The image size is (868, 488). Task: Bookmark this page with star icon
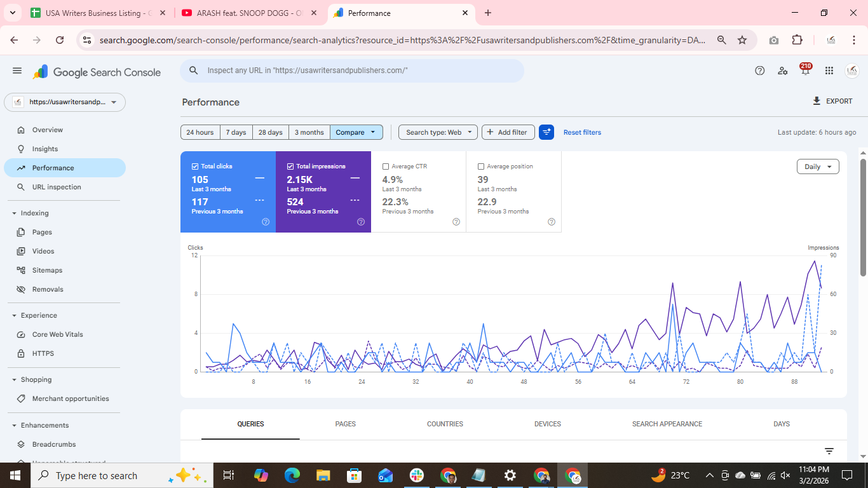coord(742,40)
